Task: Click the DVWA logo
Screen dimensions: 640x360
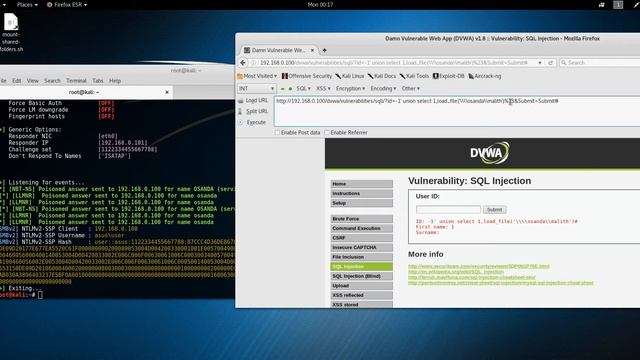Action: pyautogui.click(x=489, y=153)
